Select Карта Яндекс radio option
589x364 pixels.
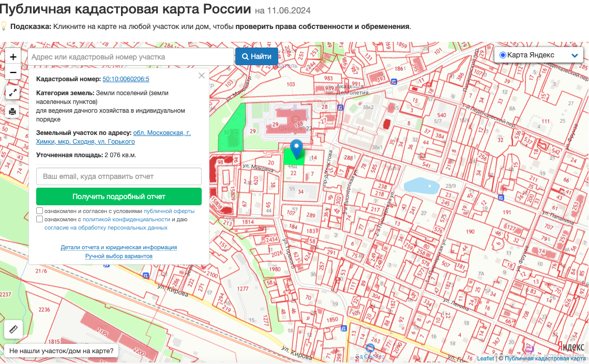[x=503, y=55]
